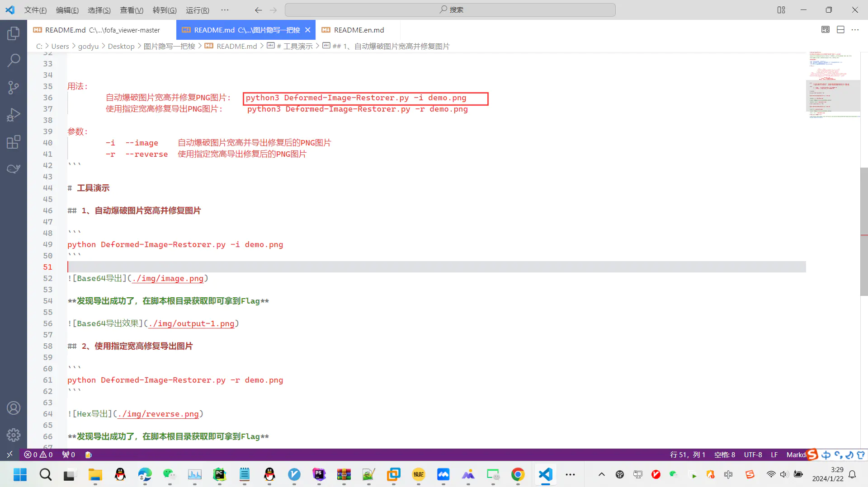868x487 pixels.
Task: Change end of line sequence LF
Action: point(774,454)
